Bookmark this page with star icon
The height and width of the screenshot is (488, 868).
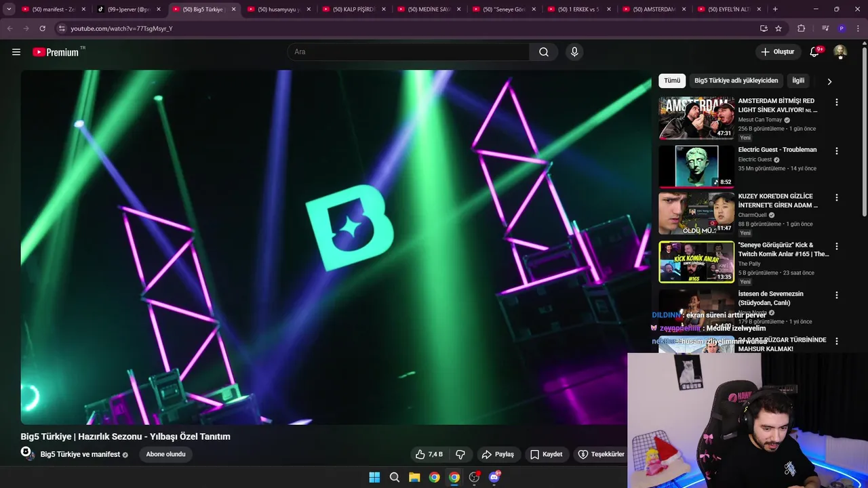pyautogui.click(x=778, y=28)
